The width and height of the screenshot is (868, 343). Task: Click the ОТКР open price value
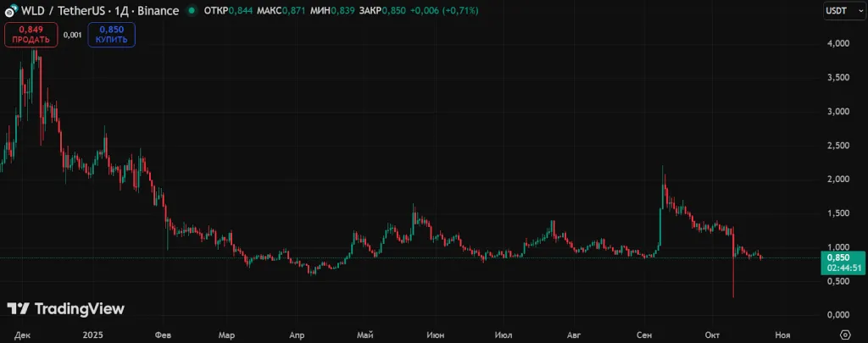click(x=242, y=11)
